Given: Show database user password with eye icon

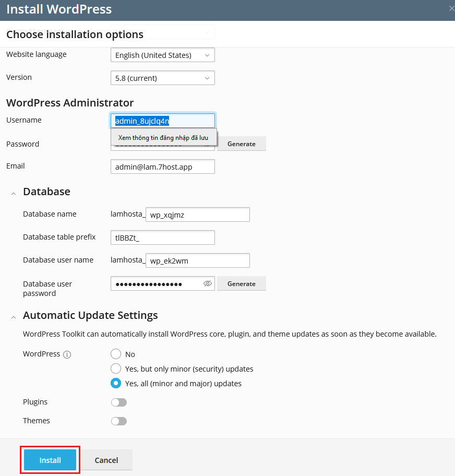Looking at the screenshot, I should 208,283.
